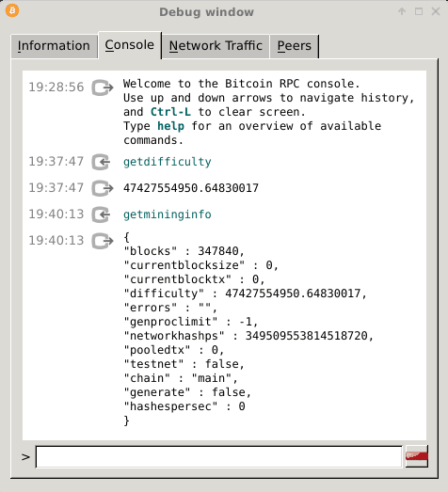This screenshot has width=448, height=492.
Task: Switch to the Information tab
Action: [54, 46]
